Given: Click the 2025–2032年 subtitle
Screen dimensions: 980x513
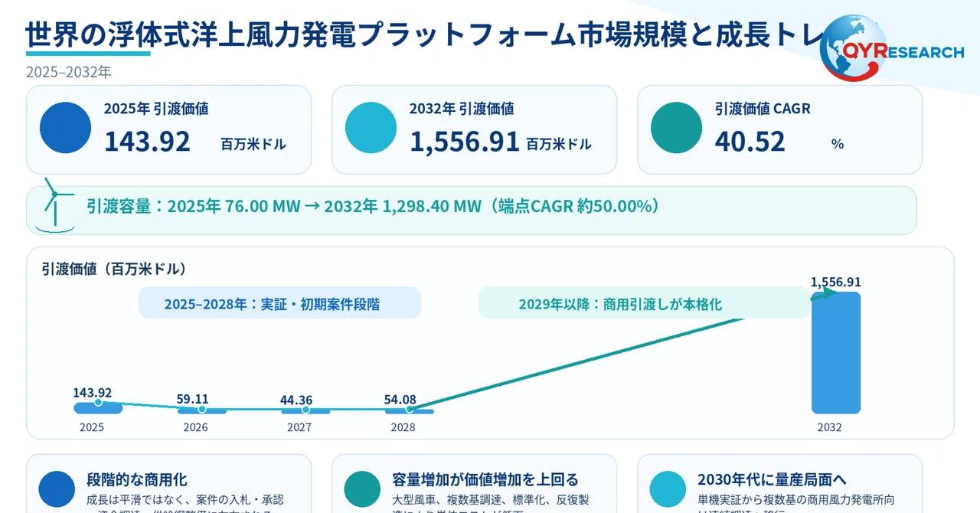Looking at the screenshot, I should tap(69, 73).
